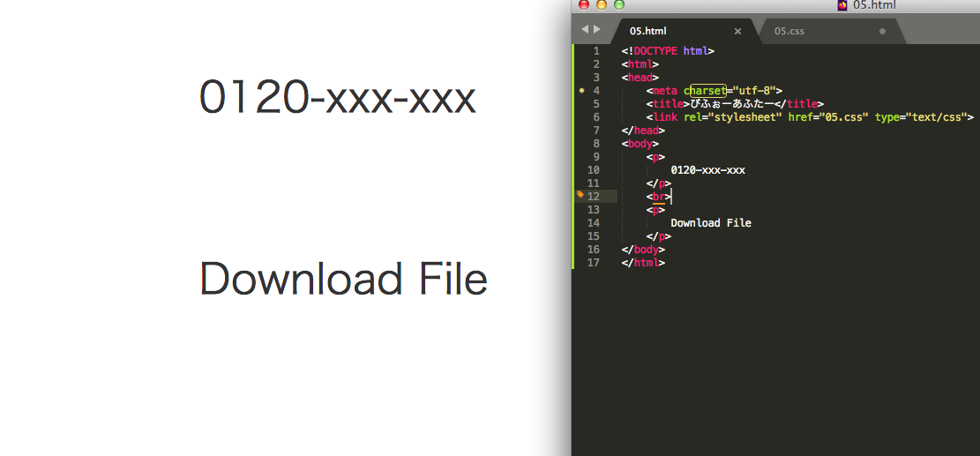Click line number 8 in the gutter

tap(595, 144)
